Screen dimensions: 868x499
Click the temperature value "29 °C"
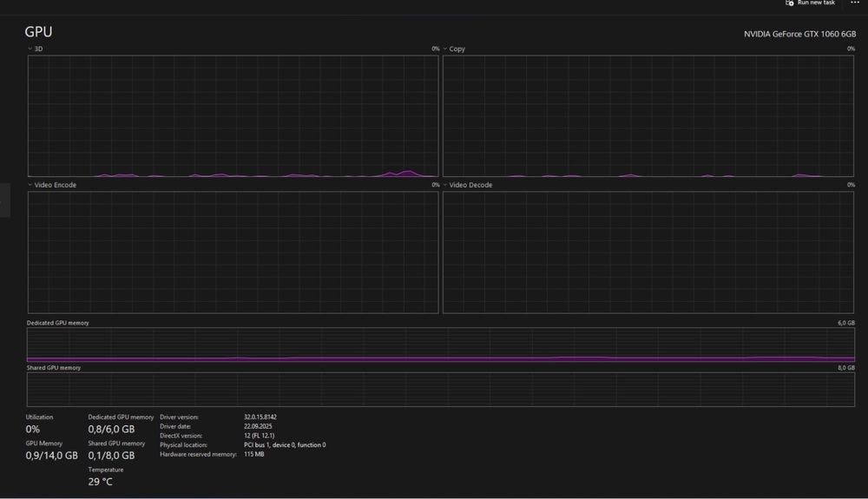tap(100, 482)
